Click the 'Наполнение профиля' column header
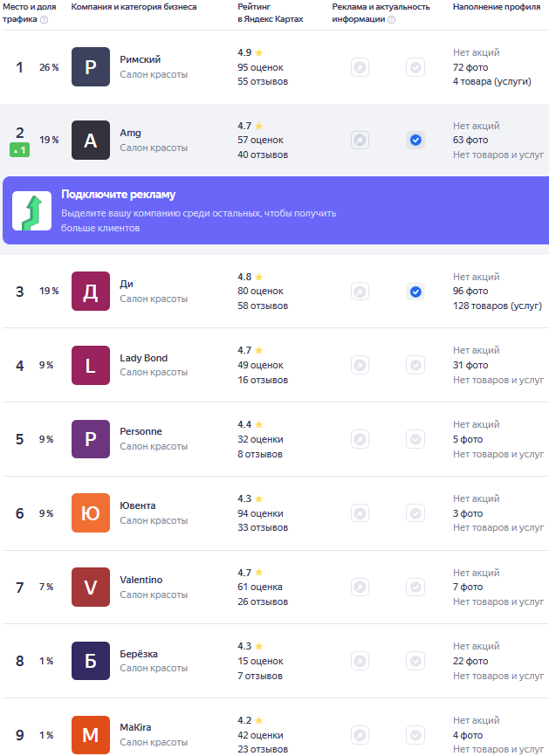Screen dimensions: 549x756 [497, 7]
